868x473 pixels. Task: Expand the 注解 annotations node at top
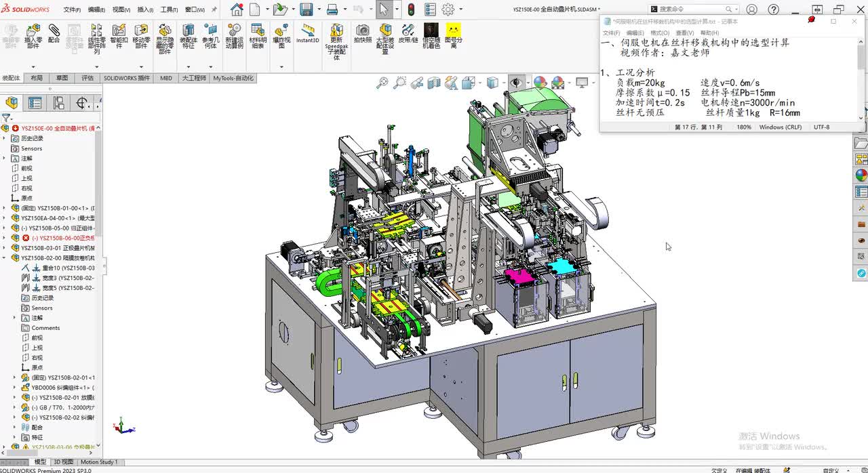4,158
